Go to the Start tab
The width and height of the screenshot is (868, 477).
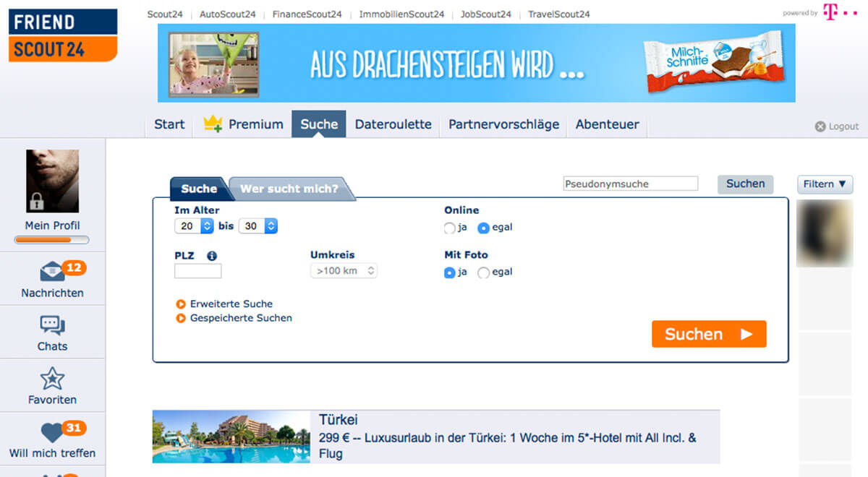pyautogui.click(x=169, y=124)
